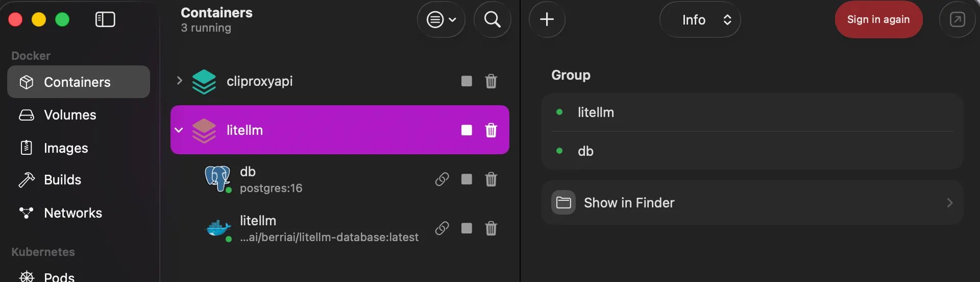Click the Containers title heading

(216, 12)
